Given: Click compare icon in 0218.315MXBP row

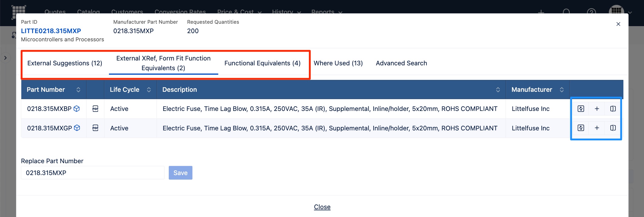Looking at the screenshot, I should pyautogui.click(x=613, y=109).
